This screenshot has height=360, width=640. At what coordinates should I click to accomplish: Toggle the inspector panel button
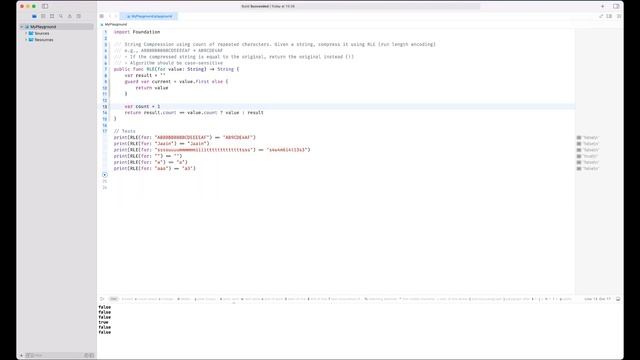(616, 6)
